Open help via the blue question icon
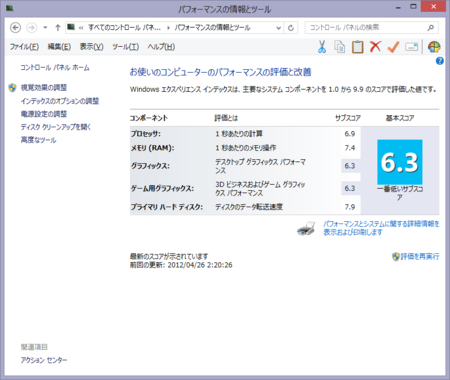 439,61
